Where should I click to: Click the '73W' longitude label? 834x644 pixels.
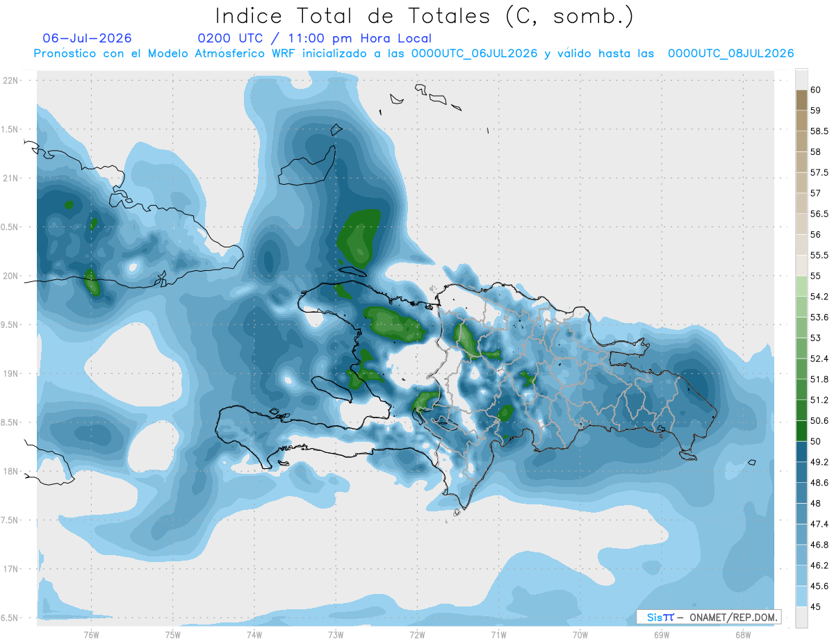pos(336,635)
